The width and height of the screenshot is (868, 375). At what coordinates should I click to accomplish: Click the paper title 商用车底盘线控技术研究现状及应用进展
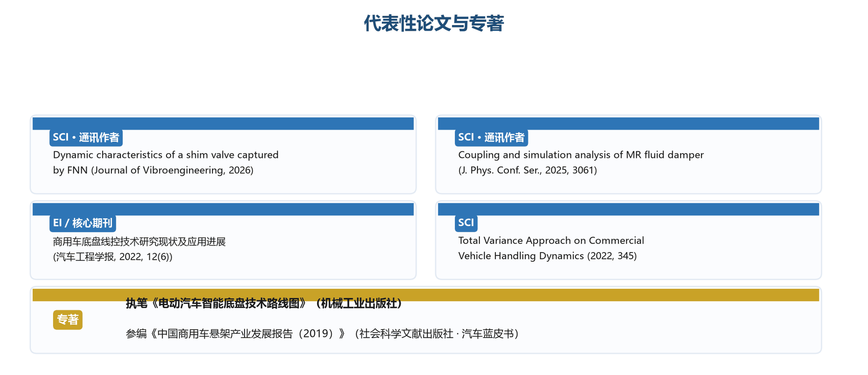(x=139, y=241)
